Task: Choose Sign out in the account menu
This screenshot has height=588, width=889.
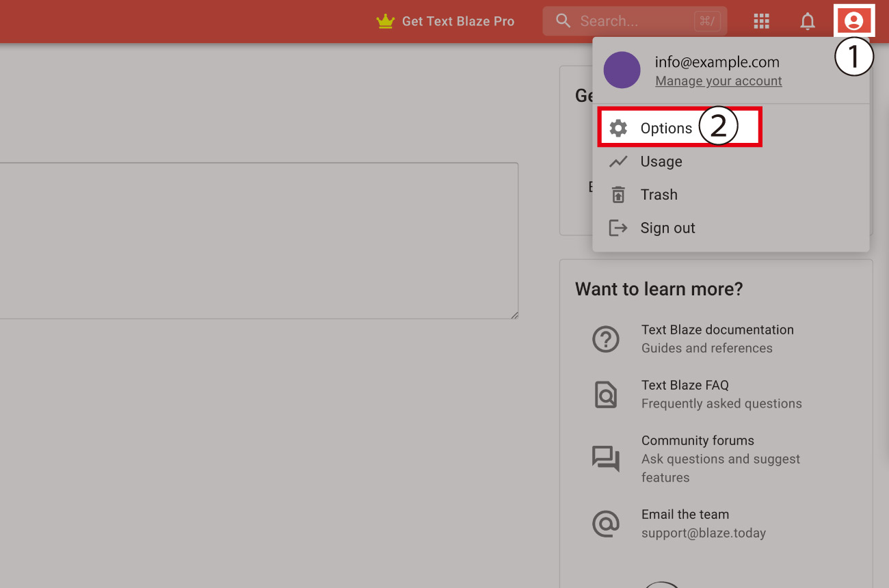Action: pos(731,228)
